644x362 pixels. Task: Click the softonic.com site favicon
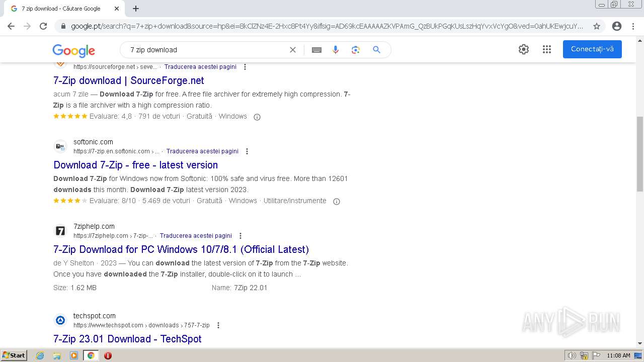pyautogui.click(x=60, y=146)
